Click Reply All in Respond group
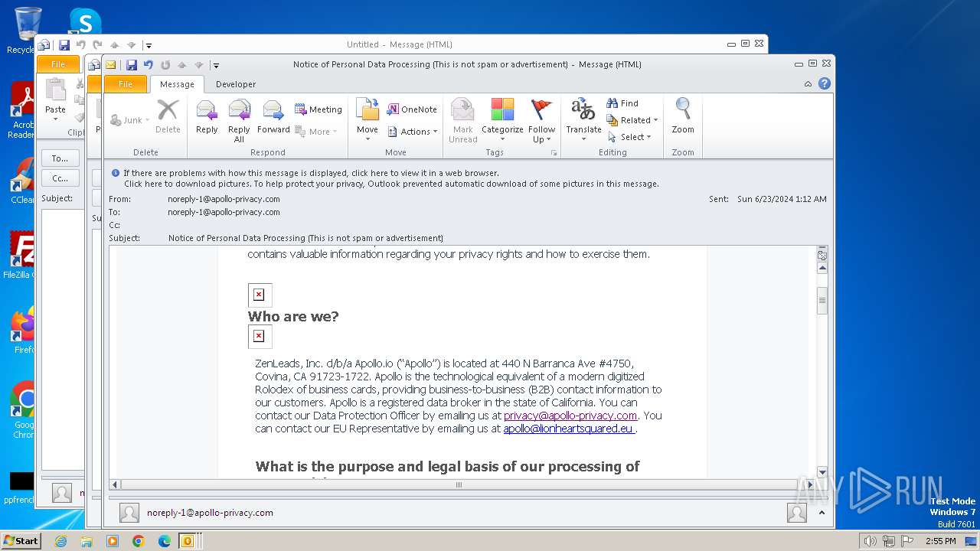 (x=239, y=120)
